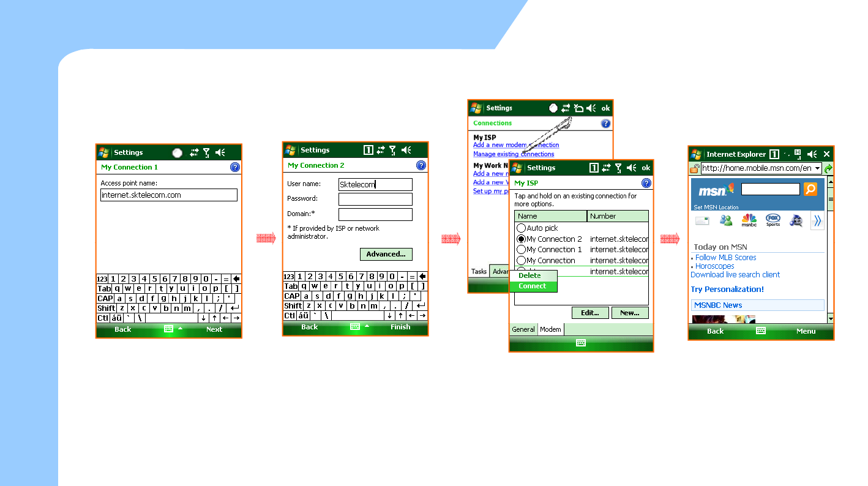Click the Advanced... button on My Connection 2 screen

[x=386, y=254]
